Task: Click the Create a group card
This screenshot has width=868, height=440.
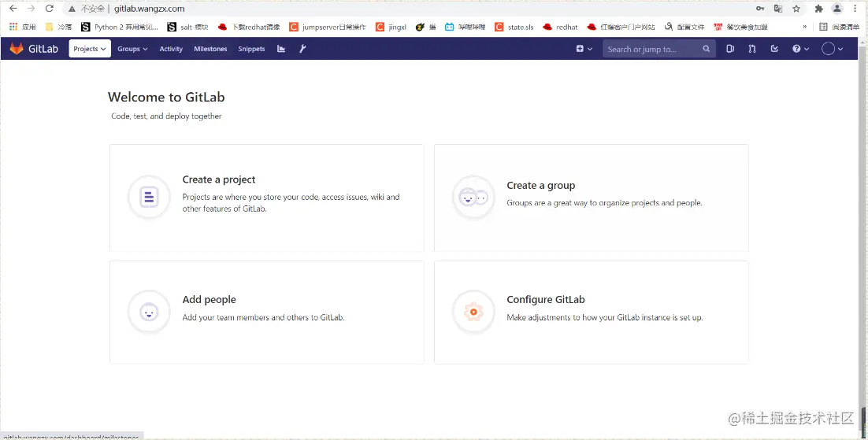Action: (592, 198)
